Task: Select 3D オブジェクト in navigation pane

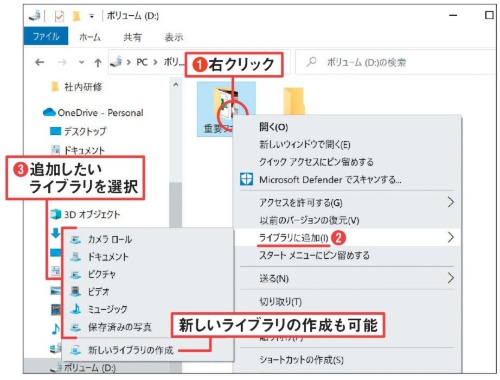Action: pos(92,214)
